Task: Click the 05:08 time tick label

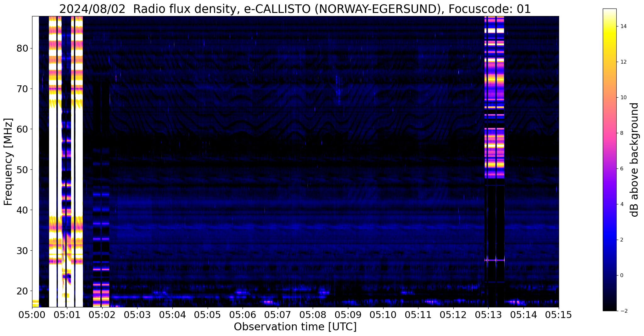Action: click(313, 315)
